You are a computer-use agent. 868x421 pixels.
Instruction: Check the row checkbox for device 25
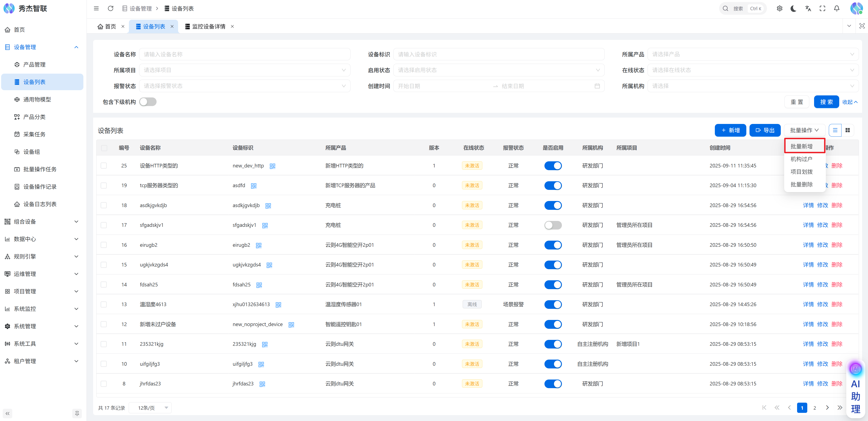tap(104, 165)
